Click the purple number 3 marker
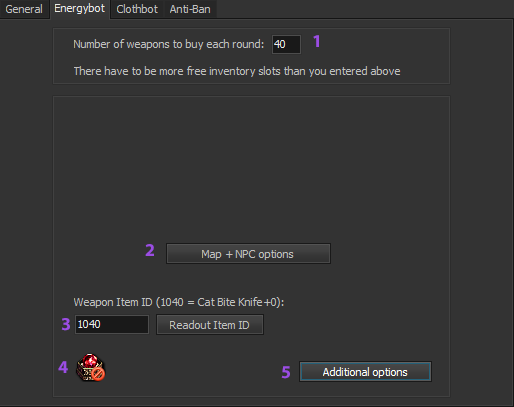This screenshot has width=514, height=407. (x=66, y=324)
